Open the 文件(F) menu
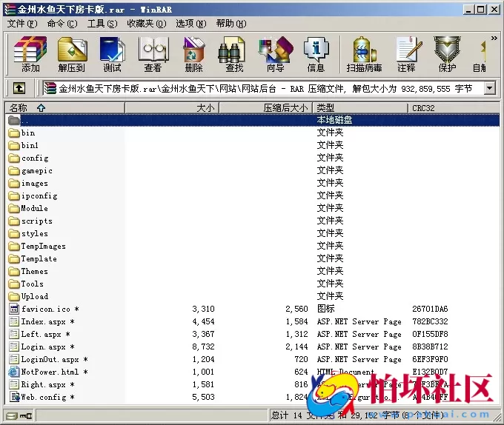 [22, 24]
